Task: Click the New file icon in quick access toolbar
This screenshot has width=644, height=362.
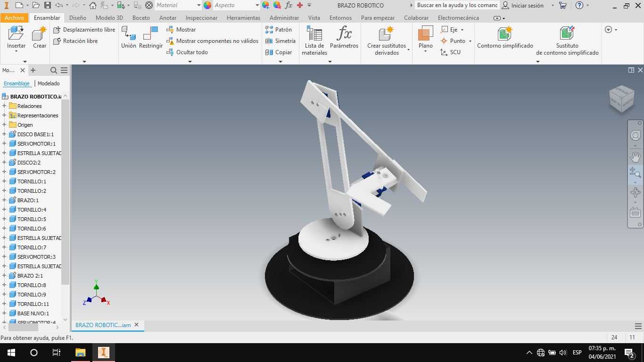Action: pos(19,5)
